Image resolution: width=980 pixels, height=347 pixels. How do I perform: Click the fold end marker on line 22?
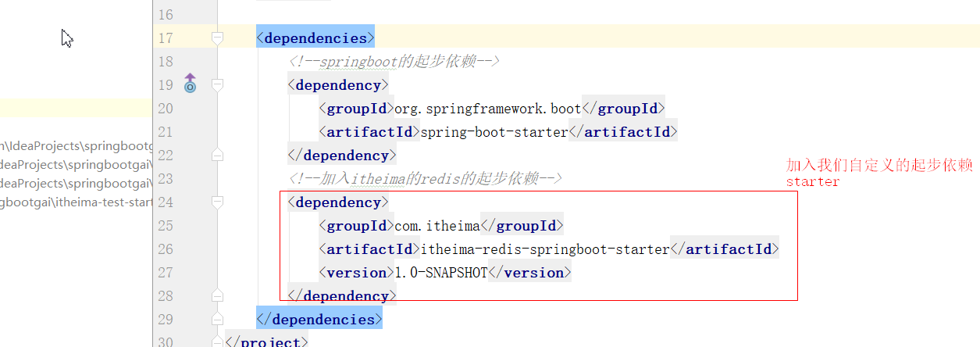[x=217, y=155]
